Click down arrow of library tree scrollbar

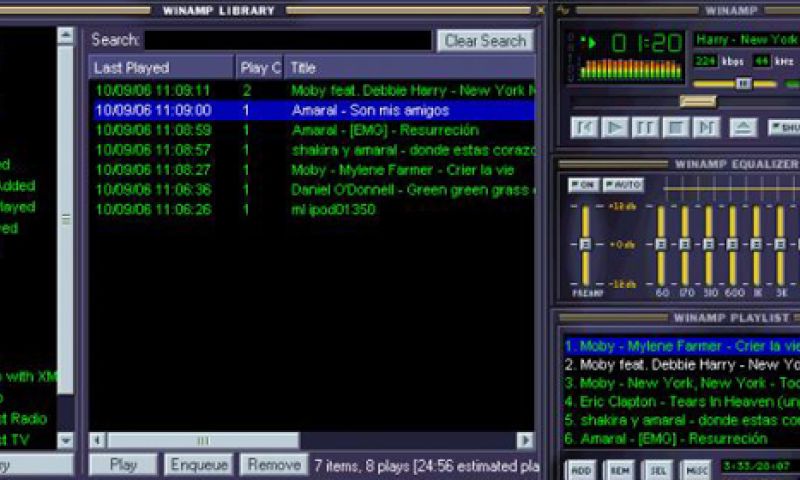click(x=65, y=440)
